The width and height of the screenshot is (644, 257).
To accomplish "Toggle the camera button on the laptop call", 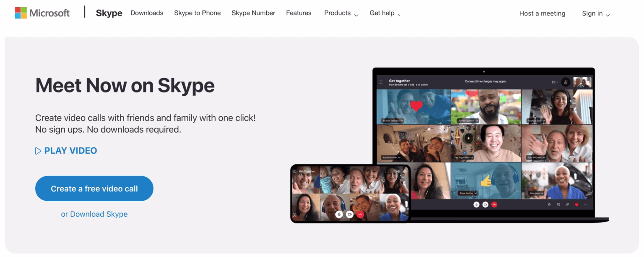I will [486, 205].
